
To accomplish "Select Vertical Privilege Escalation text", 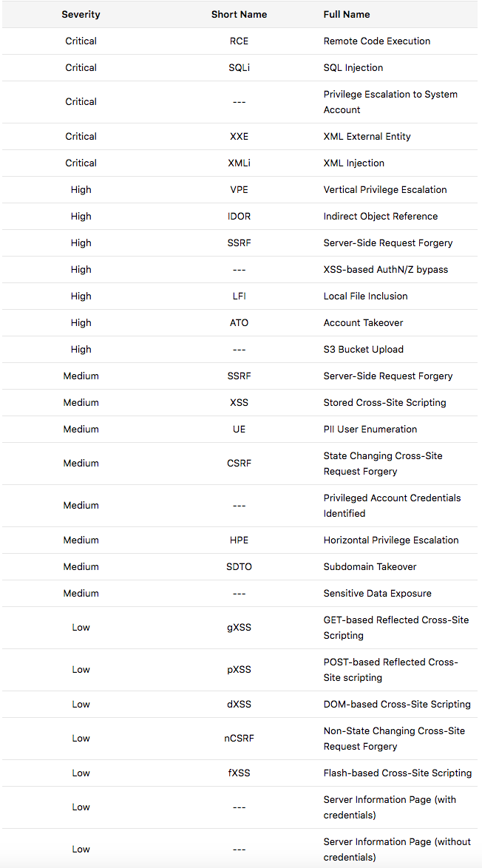I will tap(385, 189).
